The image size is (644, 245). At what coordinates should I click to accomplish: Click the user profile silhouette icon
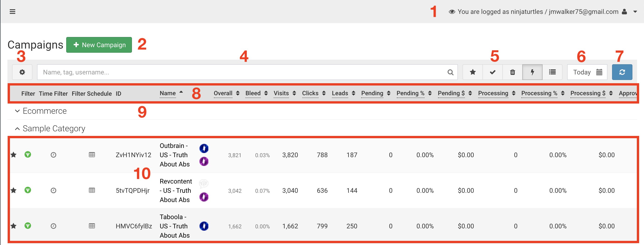[624, 12]
